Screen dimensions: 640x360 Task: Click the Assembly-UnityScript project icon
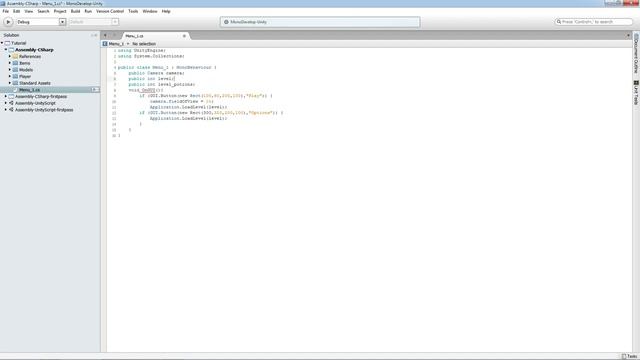tap(11, 103)
